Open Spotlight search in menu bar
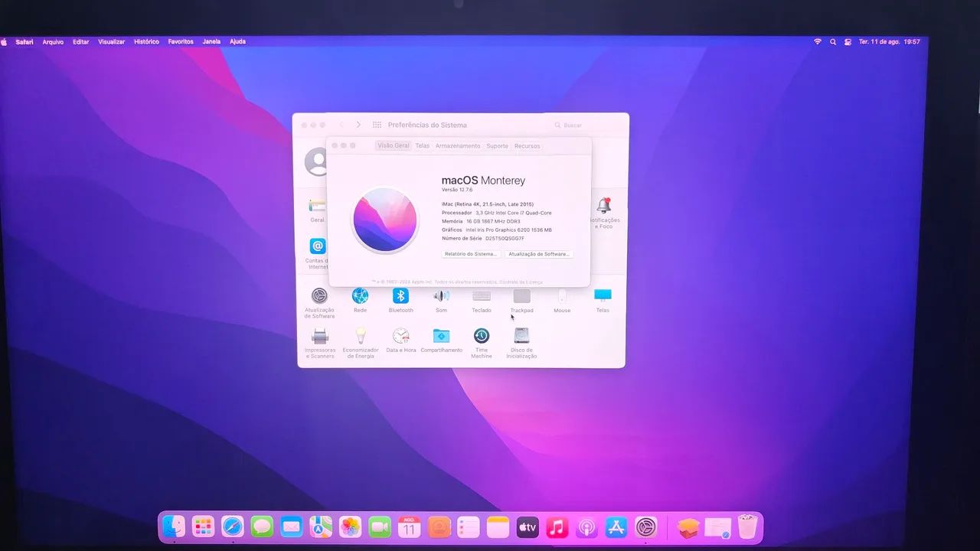 tap(833, 42)
